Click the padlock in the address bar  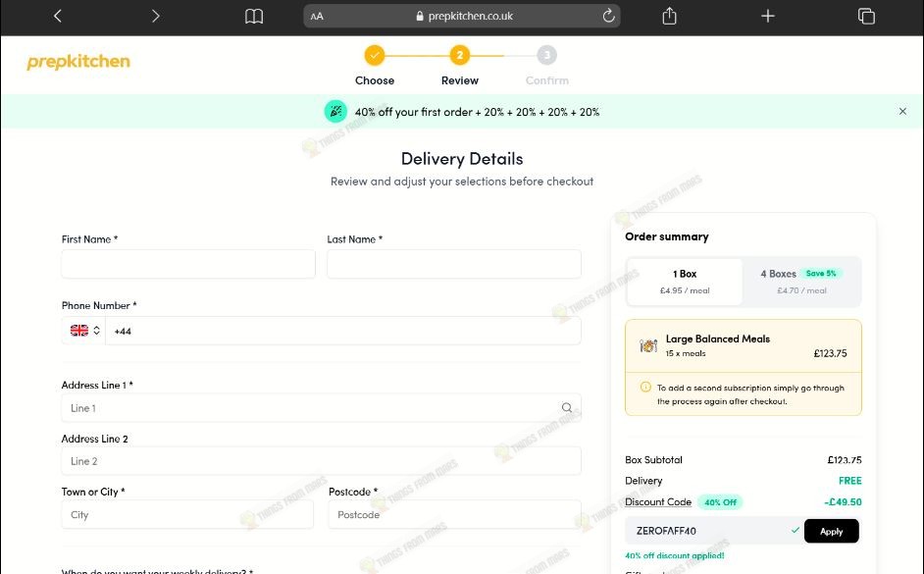[x=420, y=17]
